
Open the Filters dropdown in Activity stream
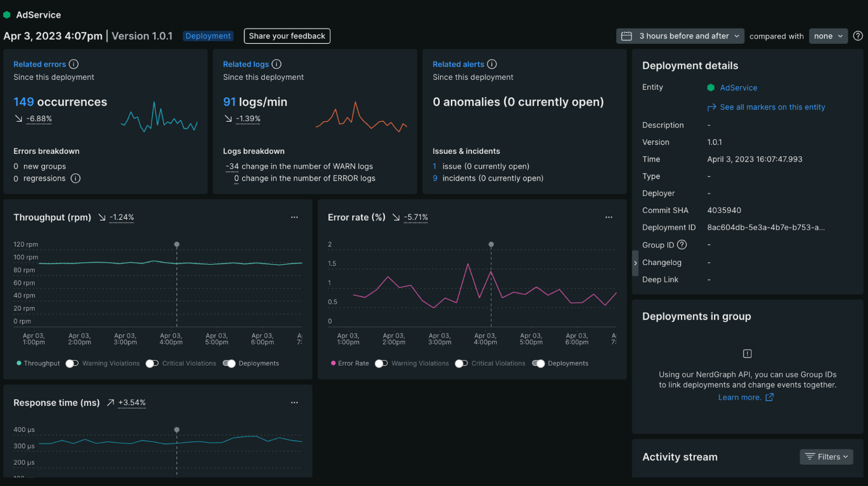click(x=826, y=457)
